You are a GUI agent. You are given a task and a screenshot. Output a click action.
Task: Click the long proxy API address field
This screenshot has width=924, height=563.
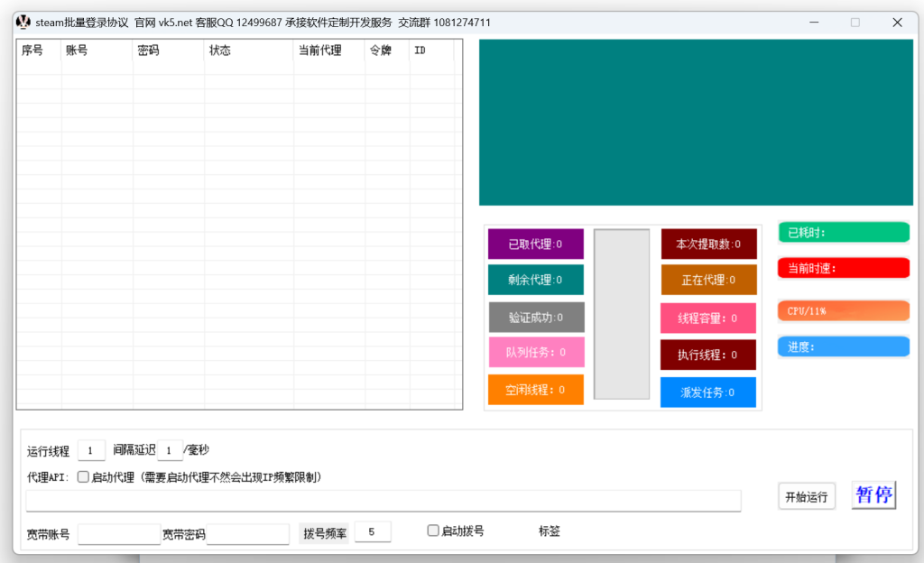click(x=383, y=501)
